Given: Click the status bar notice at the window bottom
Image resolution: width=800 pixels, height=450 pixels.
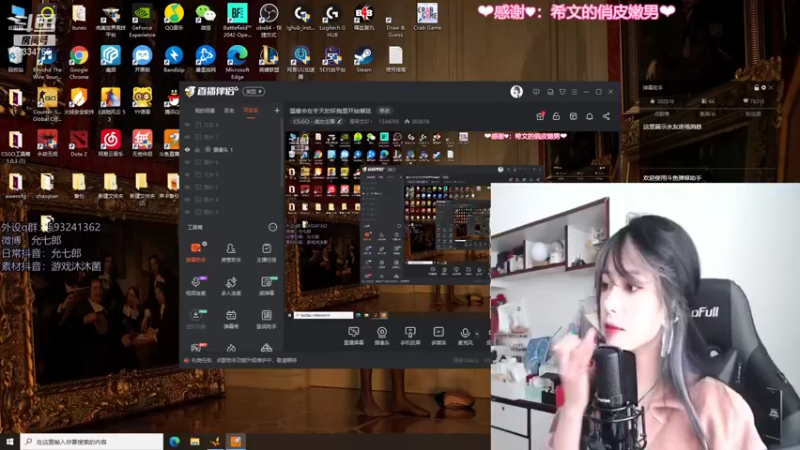Looking at the screenshot, I should tap(241, 360).
